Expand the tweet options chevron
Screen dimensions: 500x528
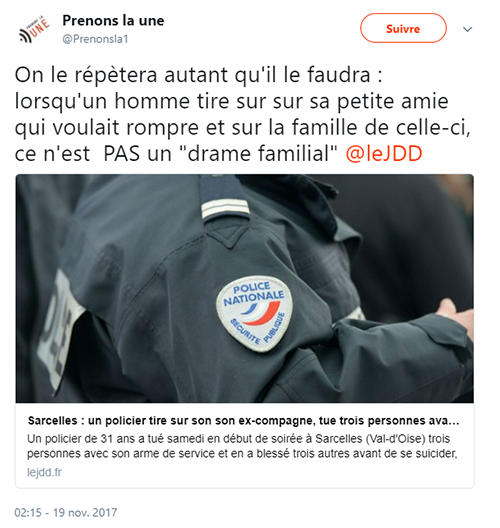click(467, 29)
